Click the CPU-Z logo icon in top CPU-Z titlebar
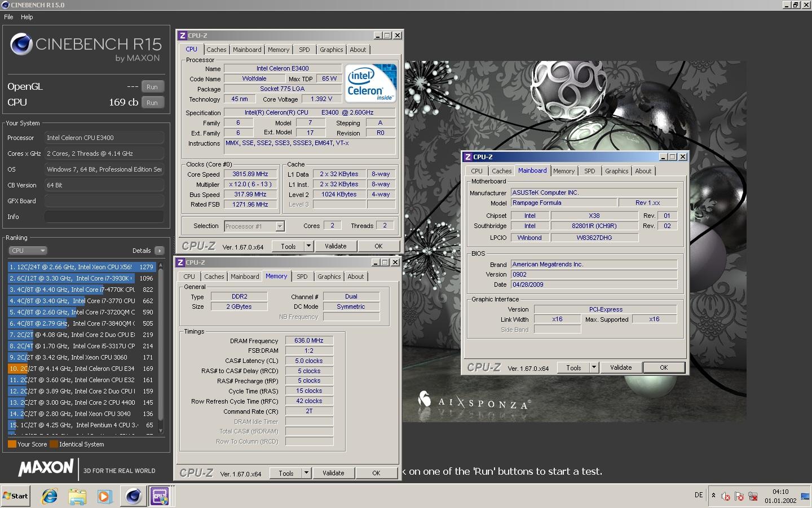Viewport: 812px width, 508px height. [182, 36]
